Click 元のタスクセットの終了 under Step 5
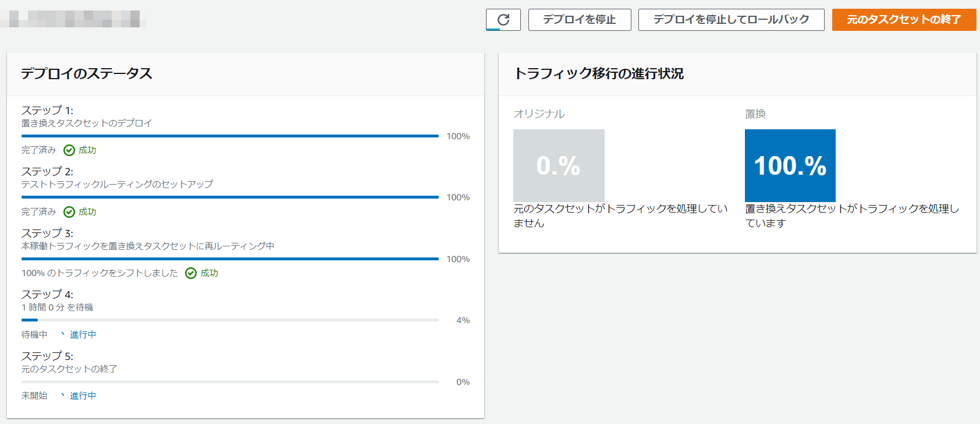Image resolution: width=980 pixels, height=424 pixels. coord(69,369)
